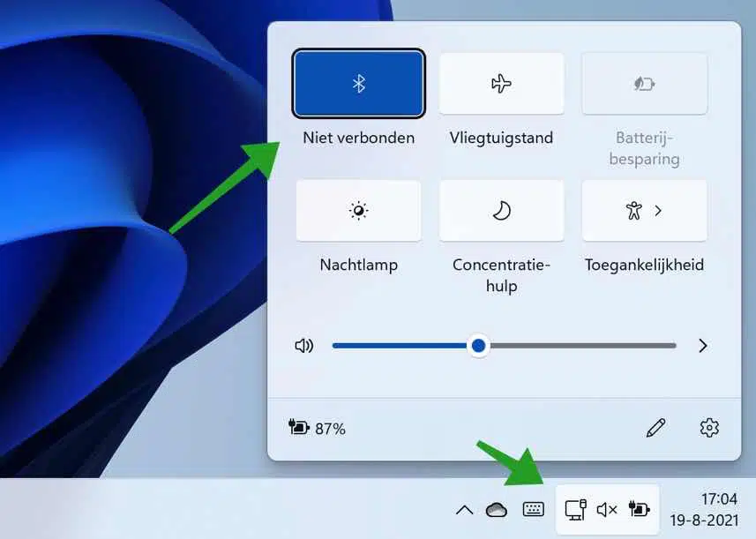Show hidden tray icons with taskbar chevron
This screenshot has height=539, width=756.
tap(464, 510)
